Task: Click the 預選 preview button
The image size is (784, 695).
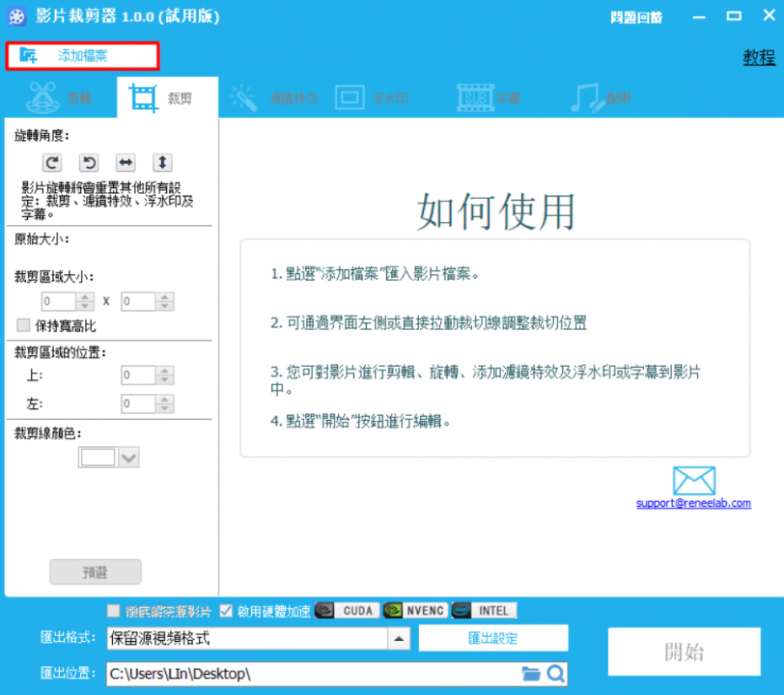Action: pyautogui.click(x=95, y=572)
